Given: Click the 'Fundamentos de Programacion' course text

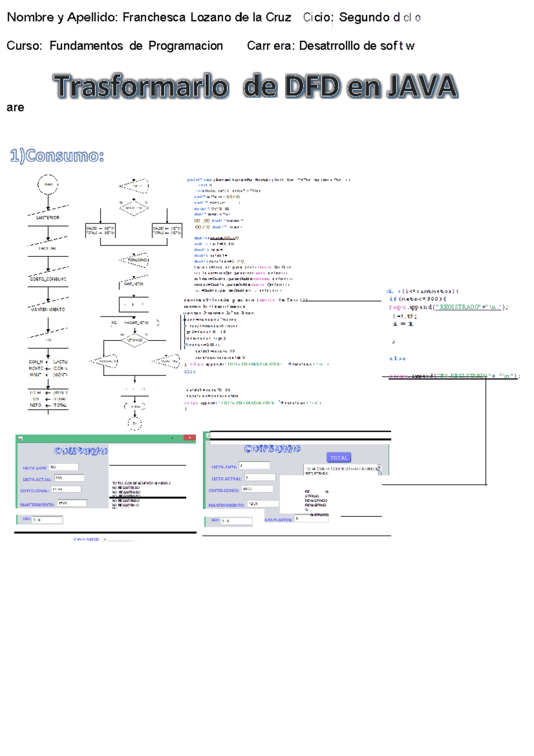Looking at the screenshot, I should [136, 46].
